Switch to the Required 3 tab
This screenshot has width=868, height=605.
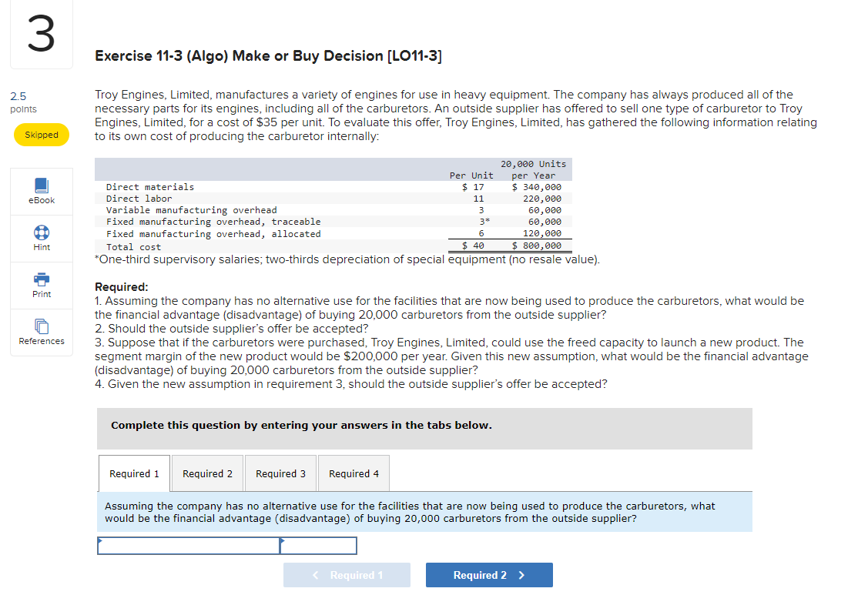point(280,473)
